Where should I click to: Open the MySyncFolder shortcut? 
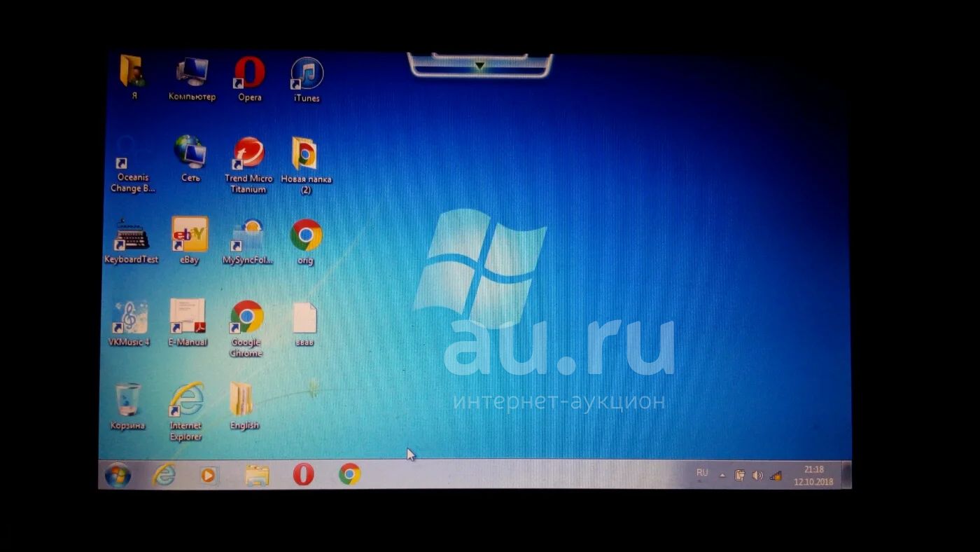248,236
